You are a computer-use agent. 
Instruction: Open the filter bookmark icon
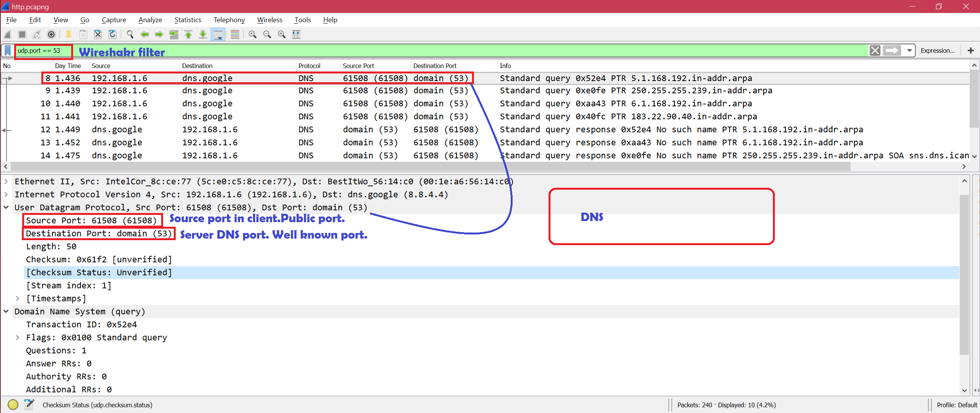coord(8,50)
